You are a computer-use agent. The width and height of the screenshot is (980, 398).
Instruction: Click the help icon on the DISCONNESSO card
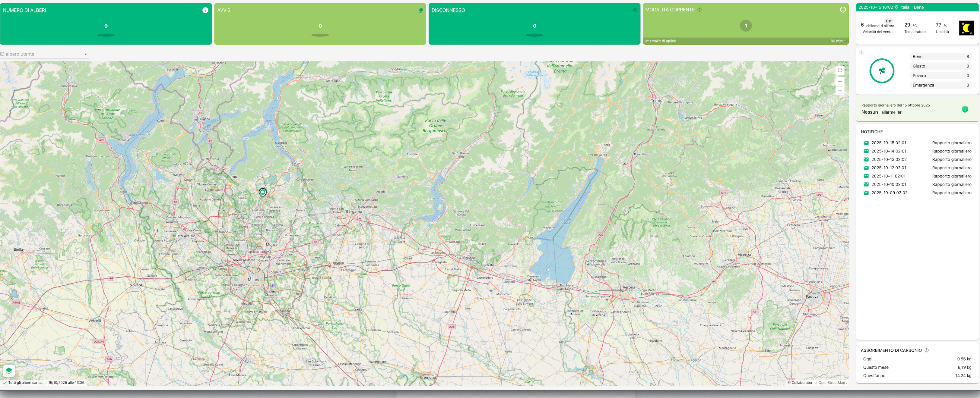click(x=635, y=10)
